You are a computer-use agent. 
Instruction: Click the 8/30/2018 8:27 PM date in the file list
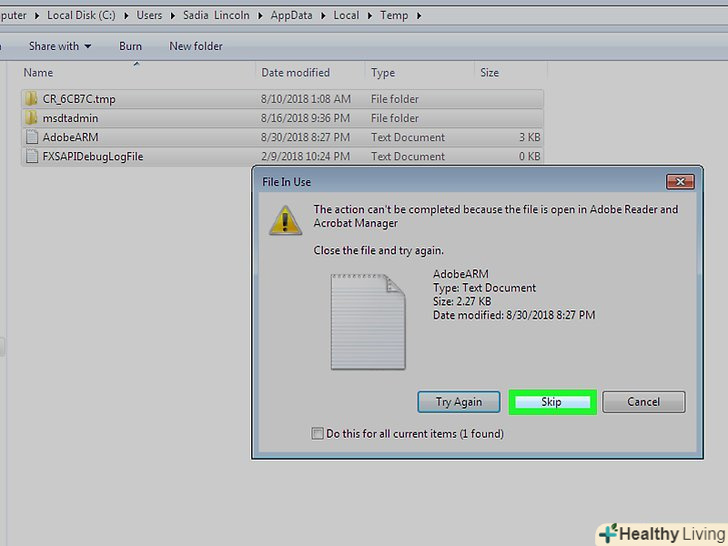[305, 137]
